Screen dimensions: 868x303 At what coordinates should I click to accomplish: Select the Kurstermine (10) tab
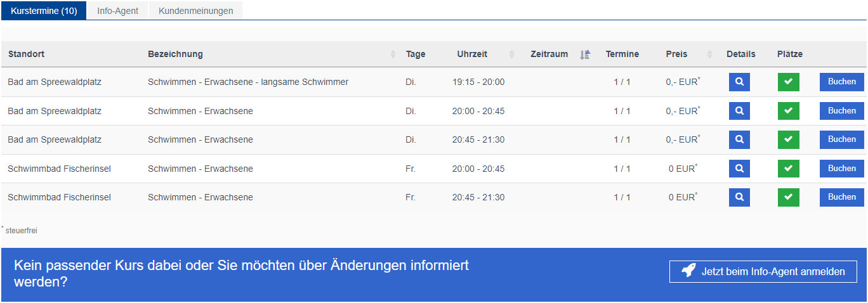44,11
